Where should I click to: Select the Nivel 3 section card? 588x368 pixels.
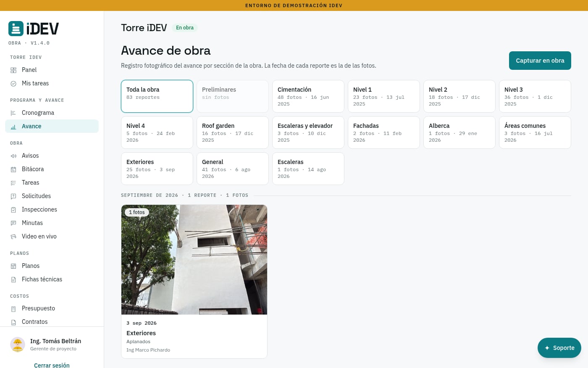click(x=535, y=96)
